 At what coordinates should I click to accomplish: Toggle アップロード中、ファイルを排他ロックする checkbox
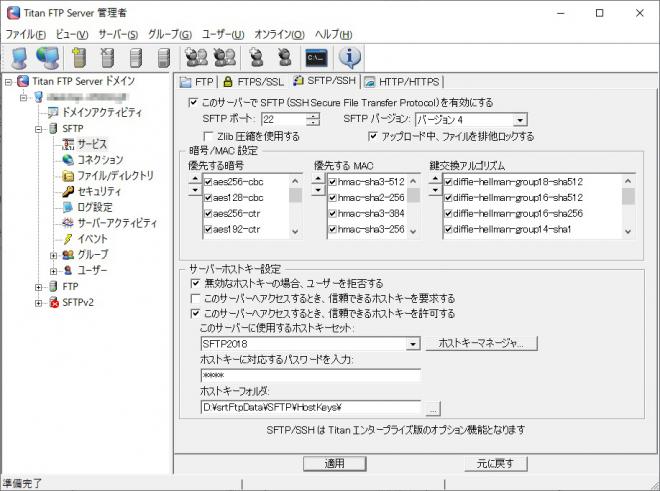[373, 136]
